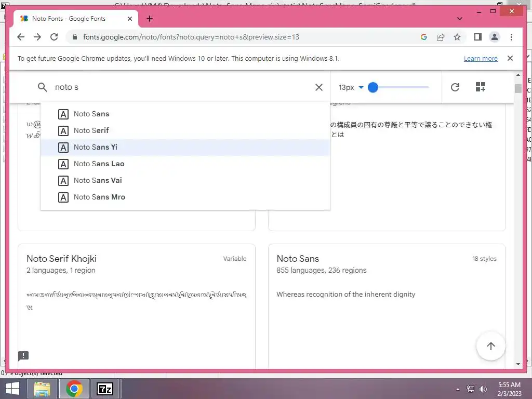
Task: Open the Noto Sans font card title
Action: click(x=298, y=259)
